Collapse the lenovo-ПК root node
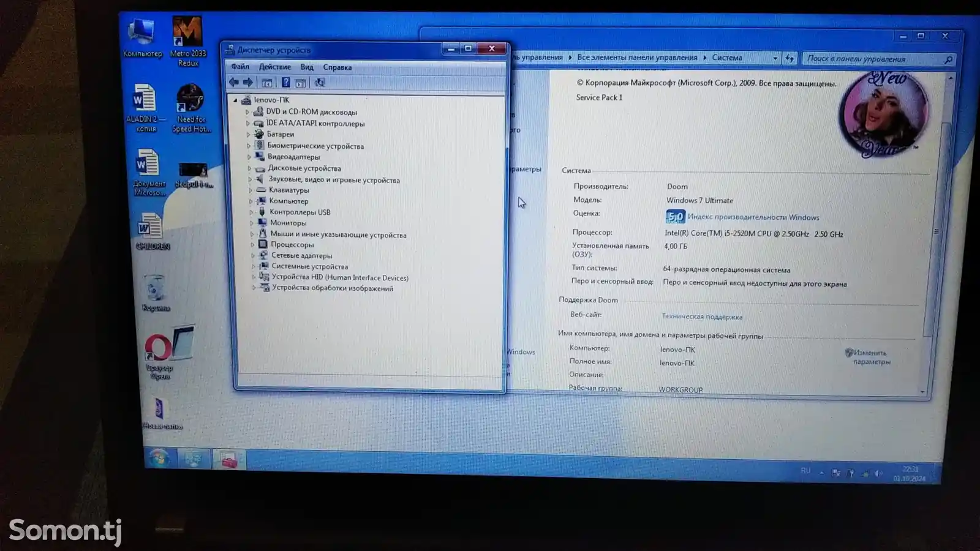Viewport: 980px width, 551px height. (x=235, y=100)
